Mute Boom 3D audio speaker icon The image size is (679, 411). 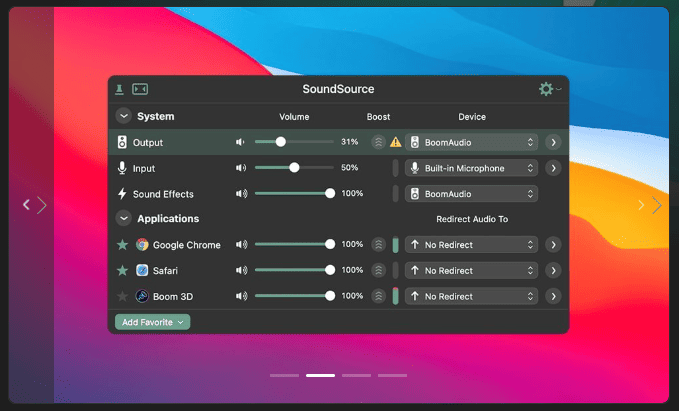coord(242,296)
